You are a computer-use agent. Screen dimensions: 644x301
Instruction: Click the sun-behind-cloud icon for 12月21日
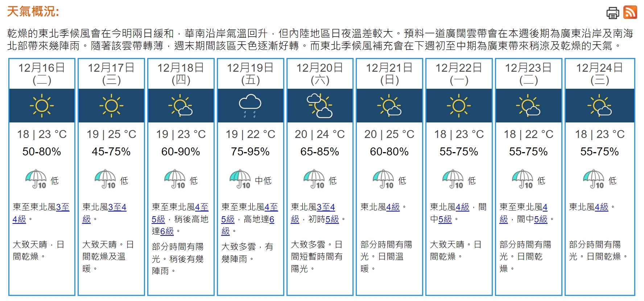(x=389, y=105)
